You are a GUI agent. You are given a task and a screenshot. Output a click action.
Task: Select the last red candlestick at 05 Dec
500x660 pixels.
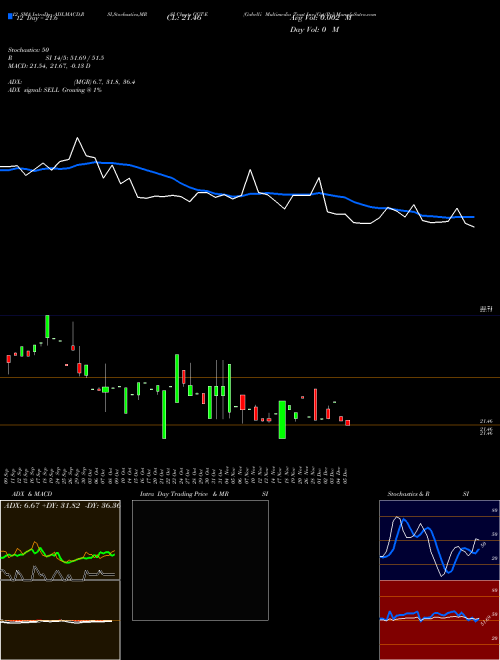[348, 423]
